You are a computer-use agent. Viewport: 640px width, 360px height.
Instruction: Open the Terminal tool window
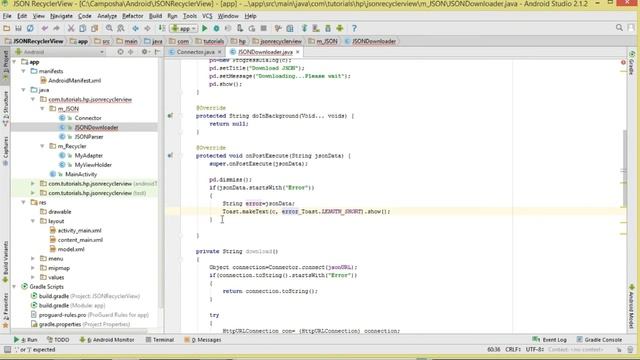click(160, 340)
